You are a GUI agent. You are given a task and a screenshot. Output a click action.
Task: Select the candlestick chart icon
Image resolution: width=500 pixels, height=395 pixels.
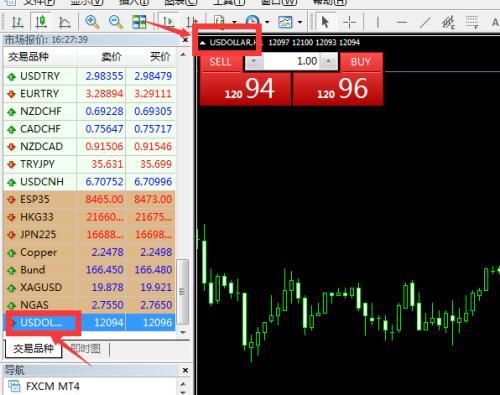40,22
